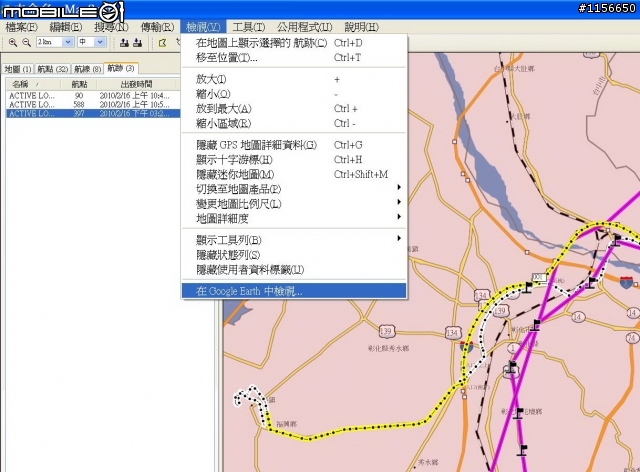Choose 放大(I) in the menu

294,79
